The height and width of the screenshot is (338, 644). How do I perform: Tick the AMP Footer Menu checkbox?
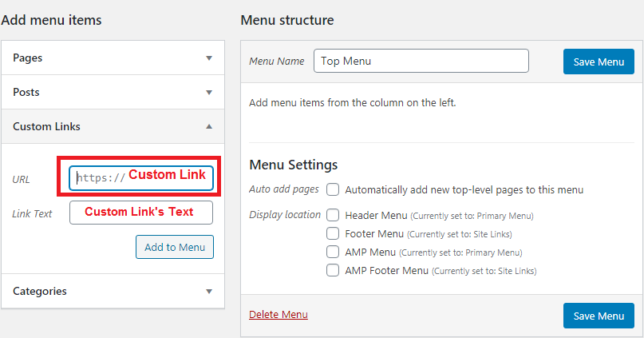click(333, 270)
